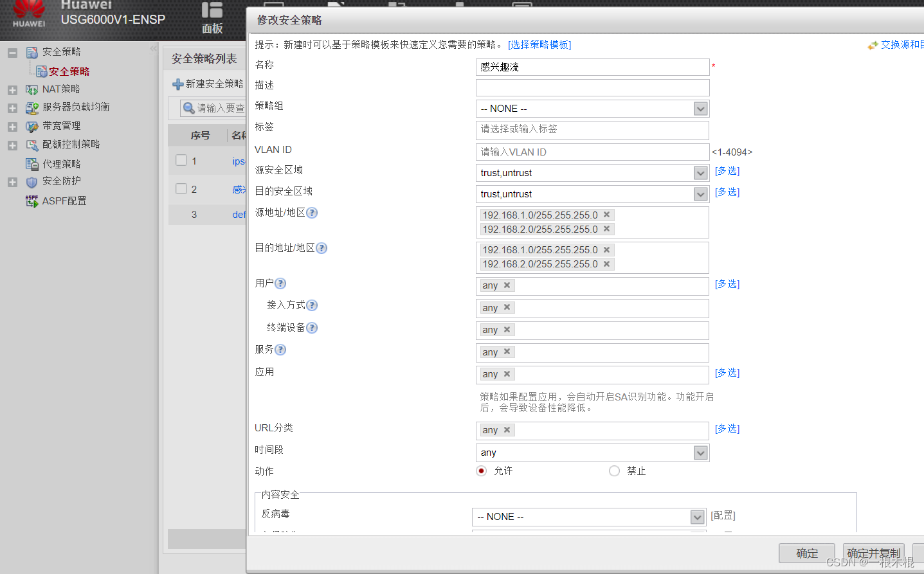Image resolution: width=924 pixels, height=574 pixels.
Task: Expand the 服务器负载均衡 tree node
Action: tap(12, 108)
